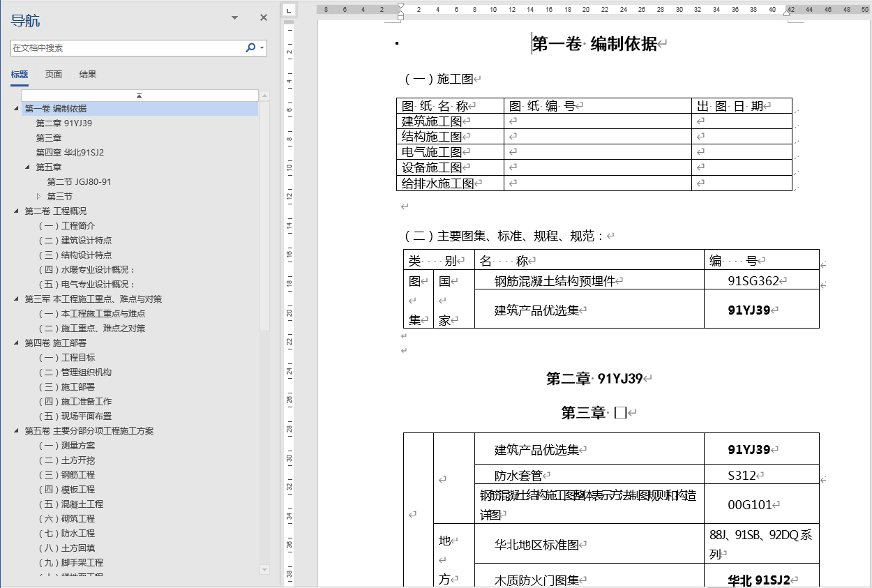872x588 pixels.
Task: Switch to the 结果 tab
Action: point(87,74)
